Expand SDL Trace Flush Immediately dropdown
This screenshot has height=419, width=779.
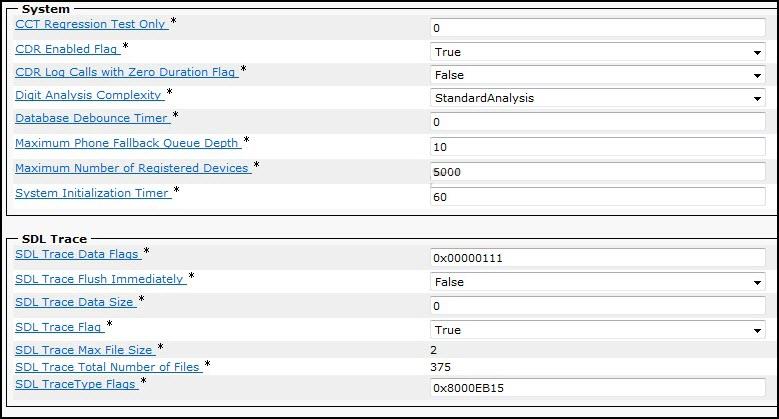coord(598,282)
